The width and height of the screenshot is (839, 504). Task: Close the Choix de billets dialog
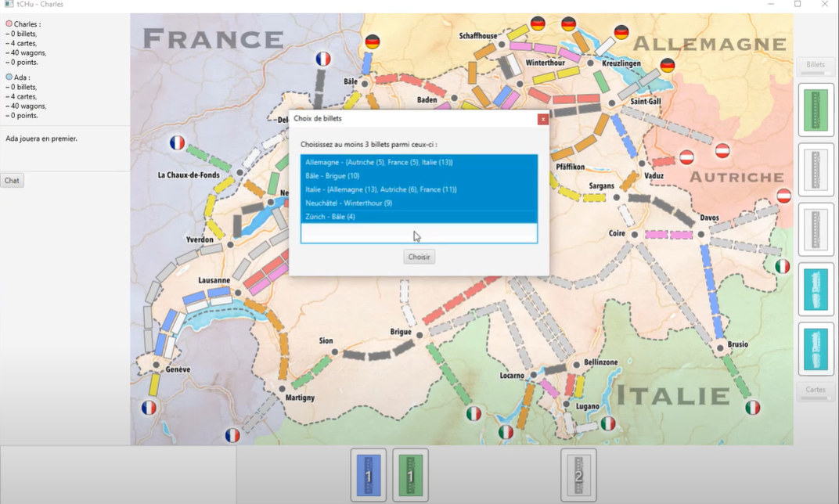point(542,119)
